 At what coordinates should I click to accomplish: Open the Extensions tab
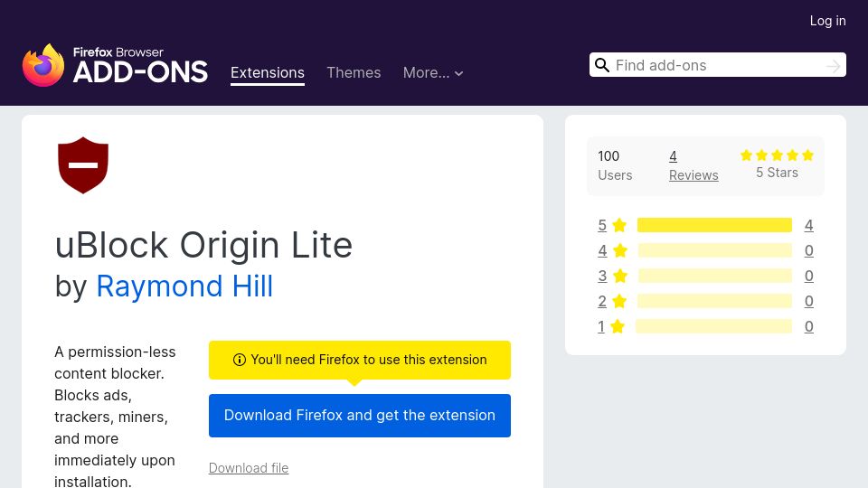pyautogui.click(x=268, y=72)
